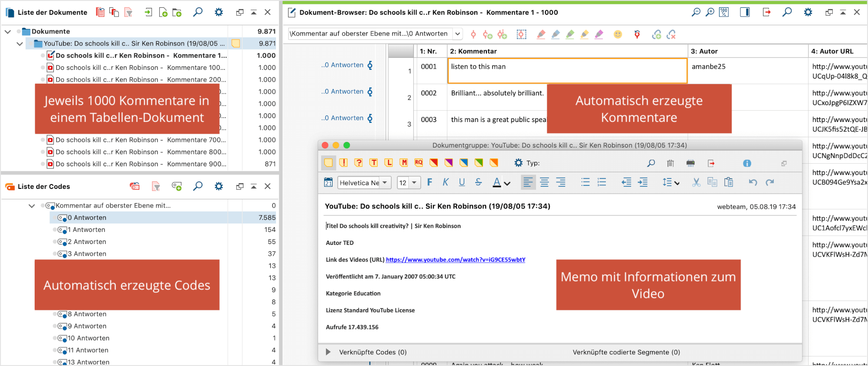Show memo info via blue i icon
The image size is (868, 366).
747,163
